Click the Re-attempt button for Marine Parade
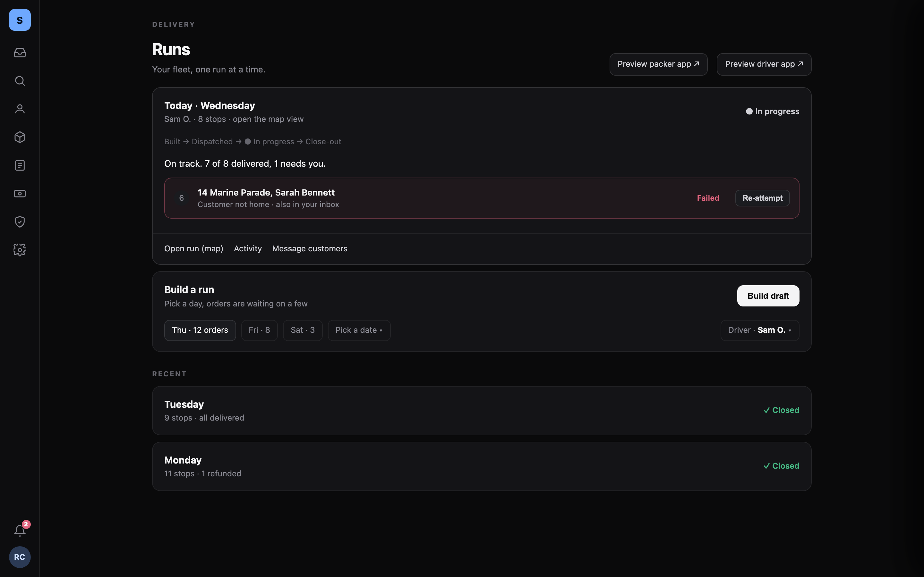 (x=763, y=198)
